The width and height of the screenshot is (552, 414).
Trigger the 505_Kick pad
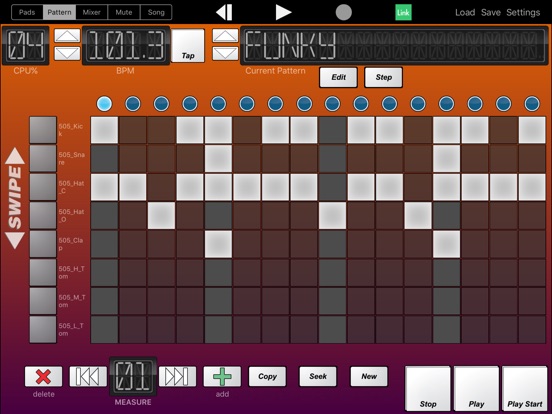pyautogui.click(x=43, y=130)
